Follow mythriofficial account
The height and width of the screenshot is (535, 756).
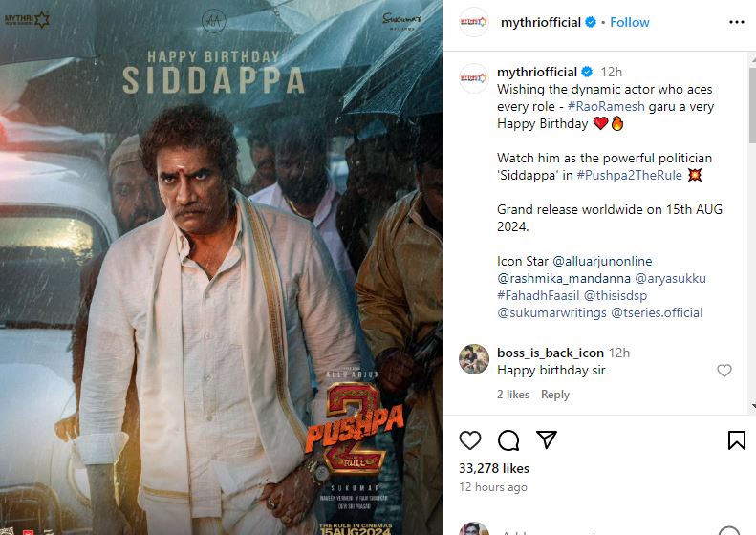[x=630, y=22]
